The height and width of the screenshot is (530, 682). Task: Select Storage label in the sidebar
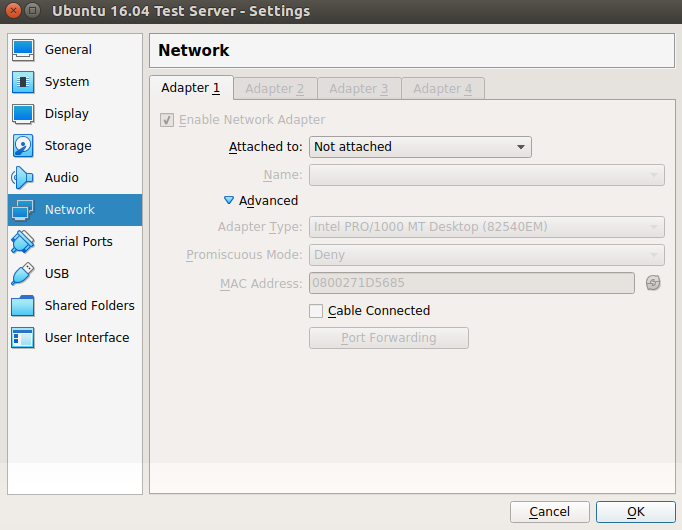click(68, 146)
